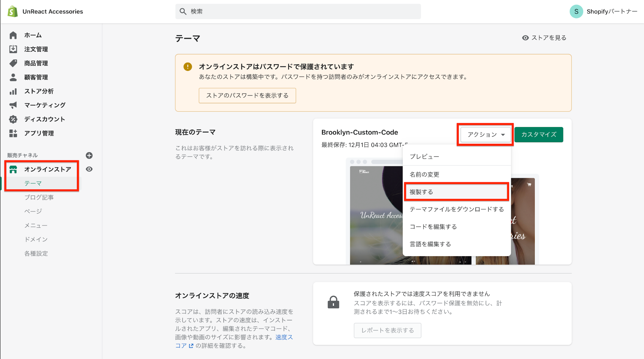This screenshot has width=644, height=359.
Task: Focus the 検索 search field
Action: point(298,12)
